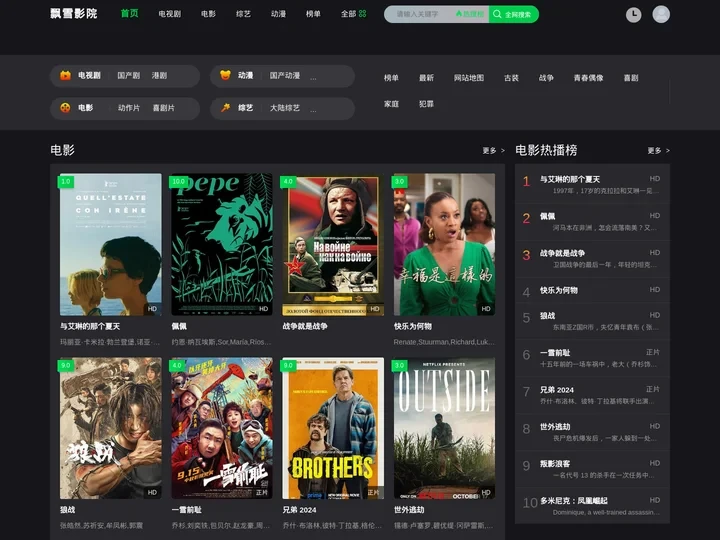This screenshot has width=720, height=540.
Task: Open the 榜单 tab in top navigation
Action: click(313, 14)
